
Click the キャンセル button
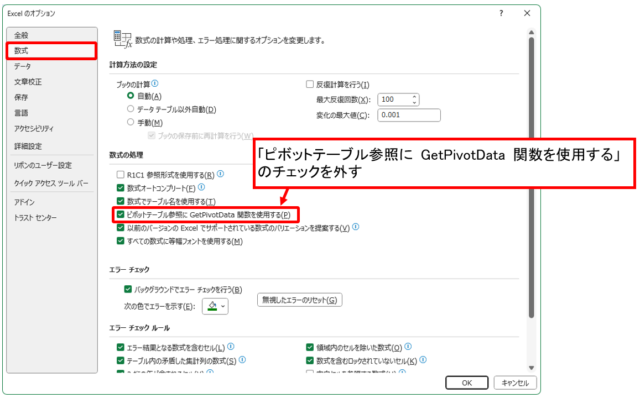click(x=515, y=383)
